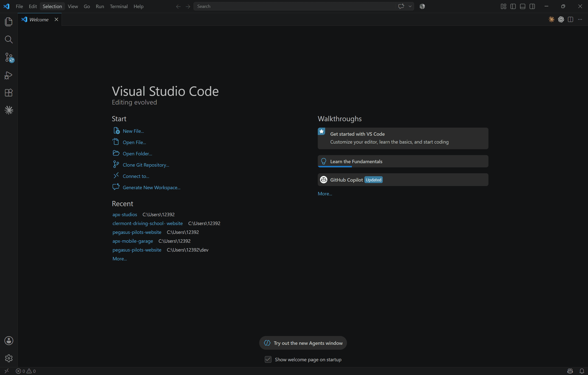Open the Extensions view
Viewport: 588px width, 375px height.
tap(9, 93)
